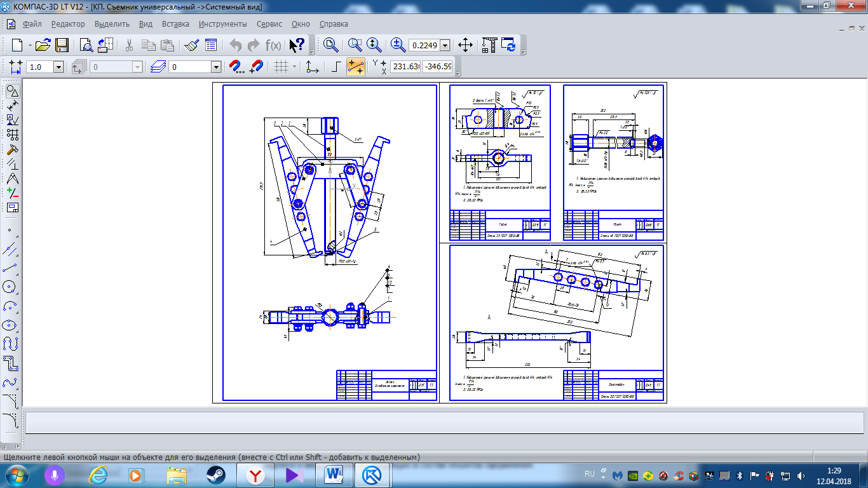
Task: Toggle the highlighted rounding mode button
Action: (x=355, y=67)
